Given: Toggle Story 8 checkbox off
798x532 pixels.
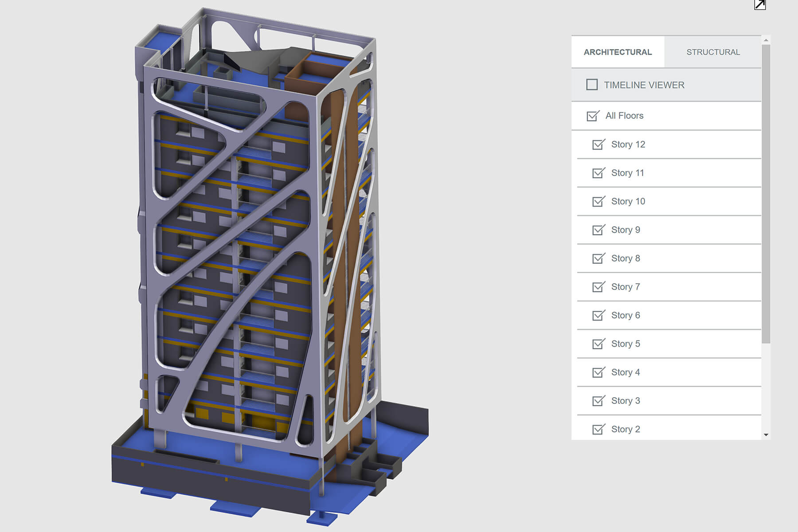Looking at the screenshot, I should (x=598, y=258).
